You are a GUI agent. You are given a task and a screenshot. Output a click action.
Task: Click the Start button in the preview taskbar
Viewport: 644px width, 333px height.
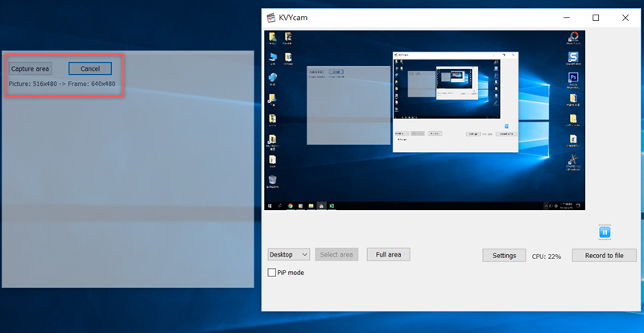point(270,206)
